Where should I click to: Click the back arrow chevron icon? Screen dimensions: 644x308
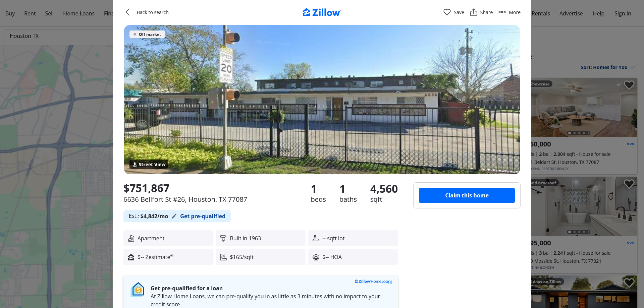pos(127,12)
